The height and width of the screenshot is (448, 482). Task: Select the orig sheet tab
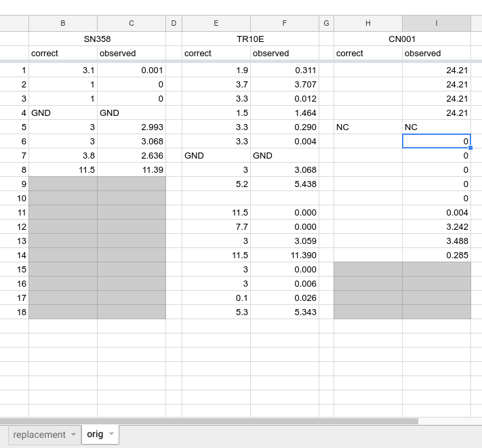pos(95,434)
